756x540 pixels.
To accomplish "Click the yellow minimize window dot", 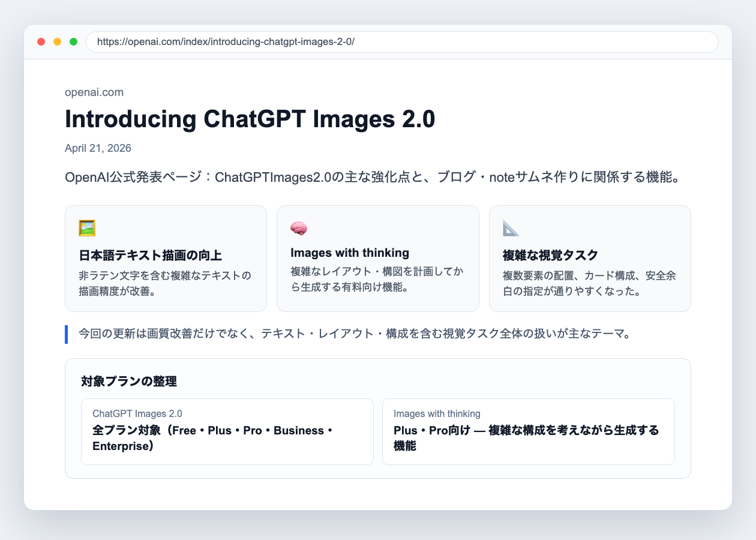I will [x=58, y=42].
